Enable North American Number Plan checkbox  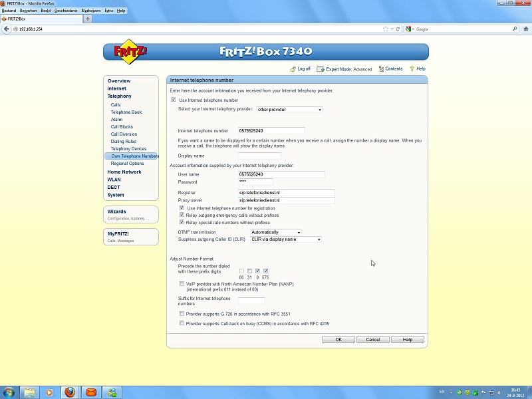[182, 284]
